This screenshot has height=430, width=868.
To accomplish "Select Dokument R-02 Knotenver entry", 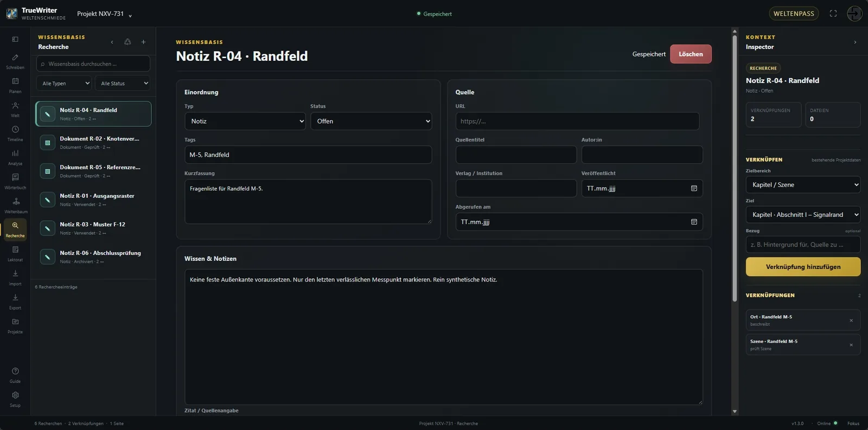I will (93, 143).
